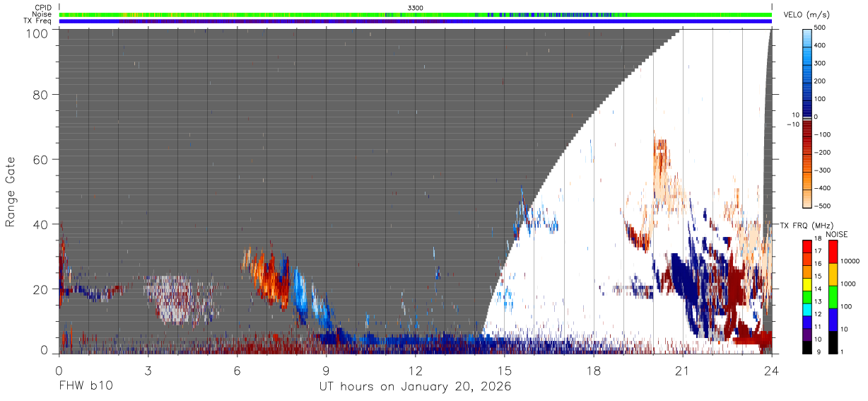This screenshot has width=868, height=401.
Task: Click the 21 hour tick label on time axis
Action: pyautogui.click(x=682, y=371)
